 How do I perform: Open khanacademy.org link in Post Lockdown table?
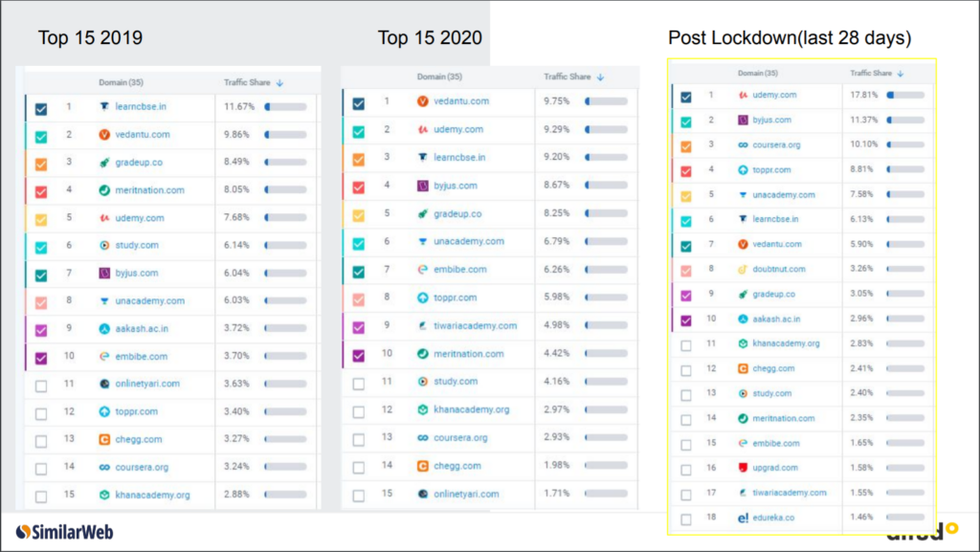pyautogui.click(x=787, y=343)
